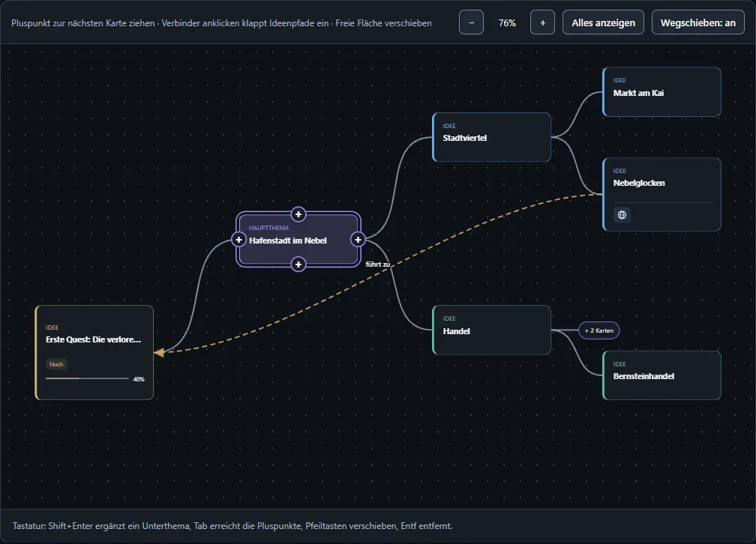The width and height of the screenshot is (756, 544).
Task: Toggle Wegschieben: an
Action: pyautogui.click(x=697, y=22)
